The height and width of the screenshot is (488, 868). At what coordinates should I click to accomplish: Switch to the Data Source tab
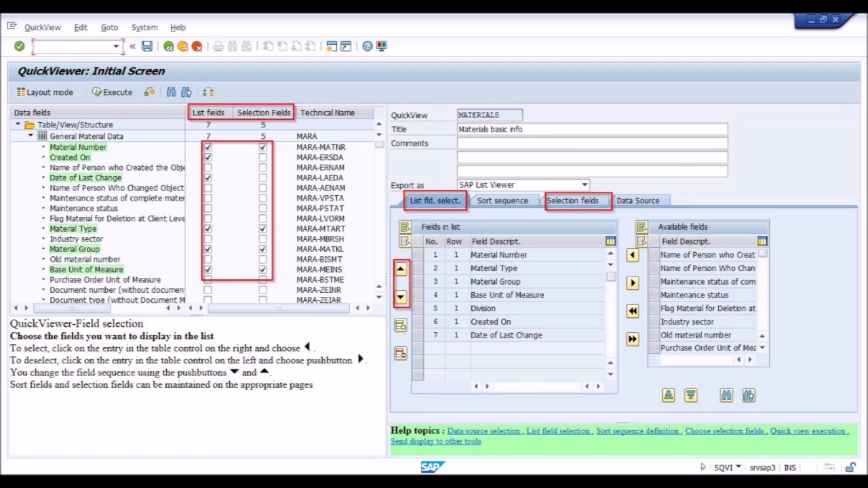coord(638,201)
